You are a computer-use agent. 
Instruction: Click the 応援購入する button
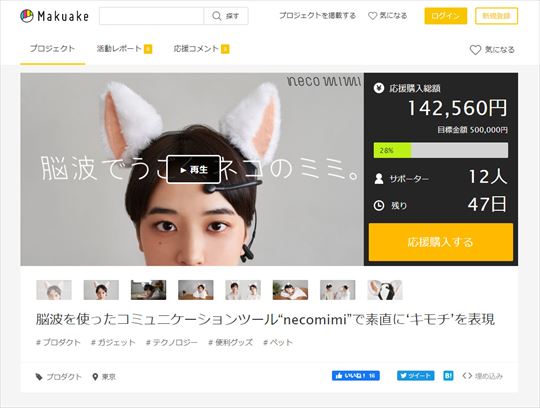(x=441, y=242)
